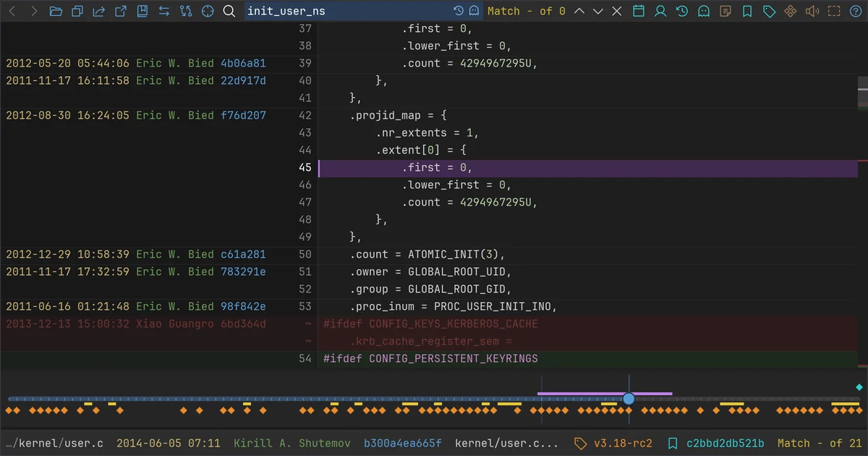Click the ghost icon inside search field

click(474, 11)
